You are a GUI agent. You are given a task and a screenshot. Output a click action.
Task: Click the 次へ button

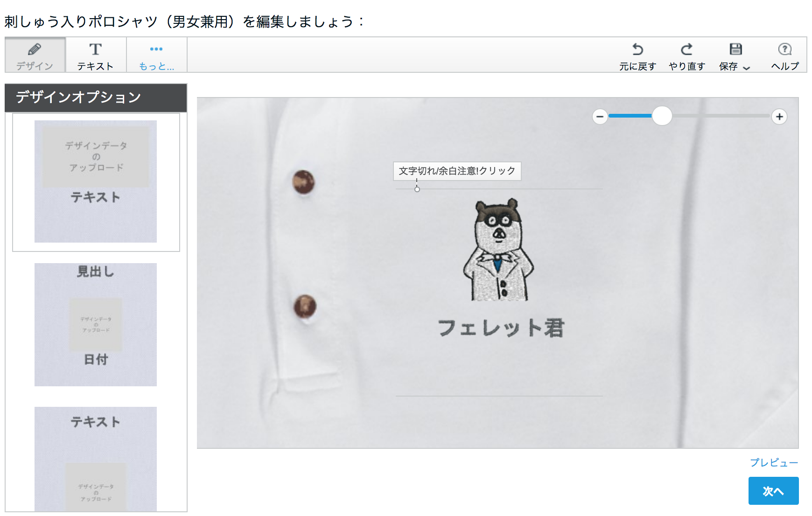click(x=774, y=491)
